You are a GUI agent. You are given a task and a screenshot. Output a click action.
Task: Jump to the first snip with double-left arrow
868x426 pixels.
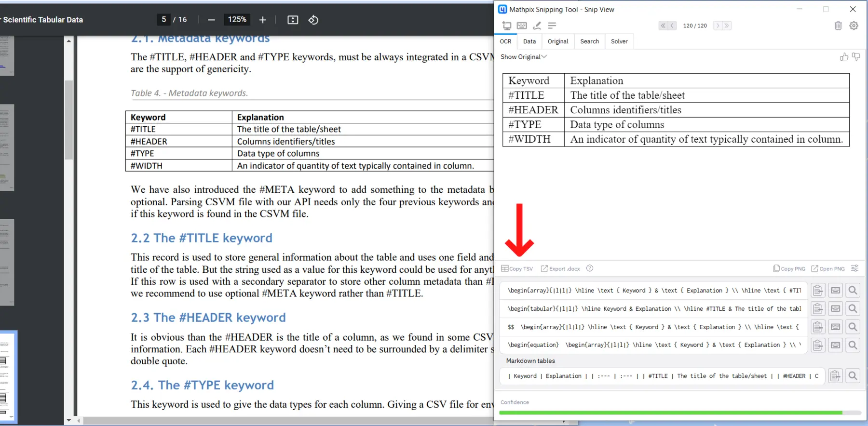click(663, 26)
